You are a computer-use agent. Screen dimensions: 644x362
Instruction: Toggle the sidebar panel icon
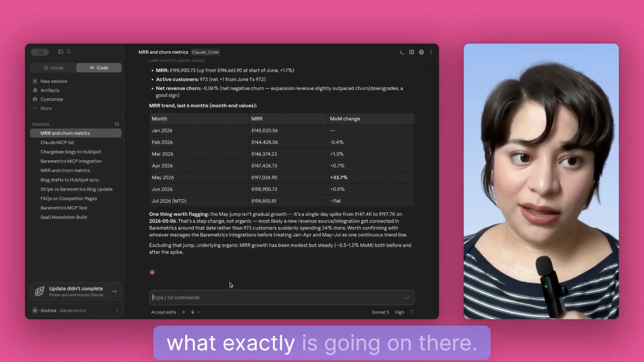click(61, 52)
